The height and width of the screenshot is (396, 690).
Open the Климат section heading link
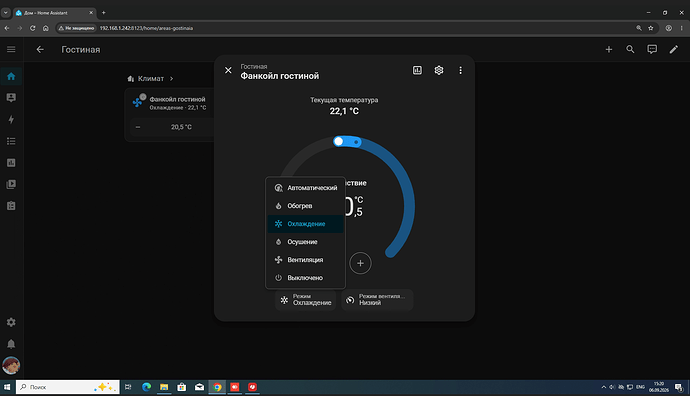click(x=150, y=78)
